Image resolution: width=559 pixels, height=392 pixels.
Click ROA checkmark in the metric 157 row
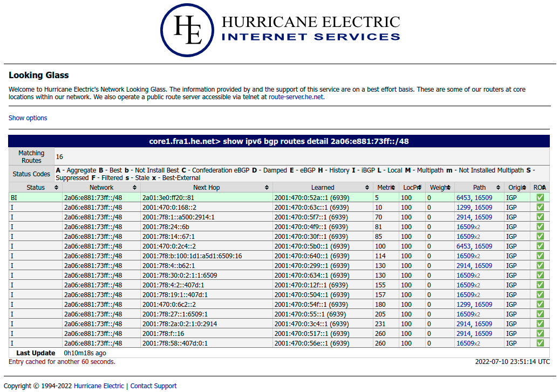[x=540, y=294]
